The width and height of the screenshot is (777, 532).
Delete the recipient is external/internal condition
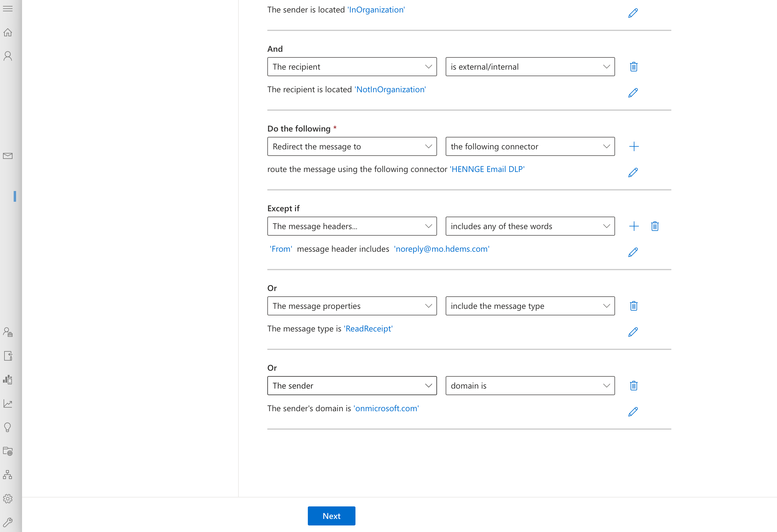(634, 67)
